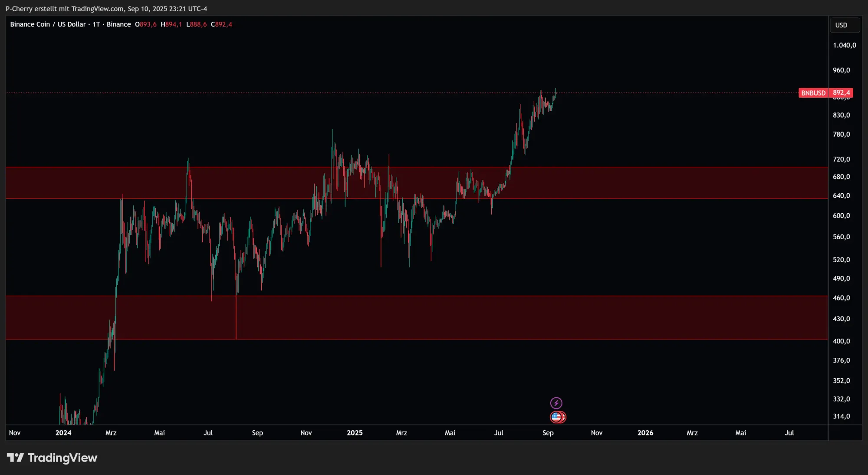The image size is (868, 475).
Task: Click the 640,0 price axis label
Action: pyautogui.click(x=841, y=196)
